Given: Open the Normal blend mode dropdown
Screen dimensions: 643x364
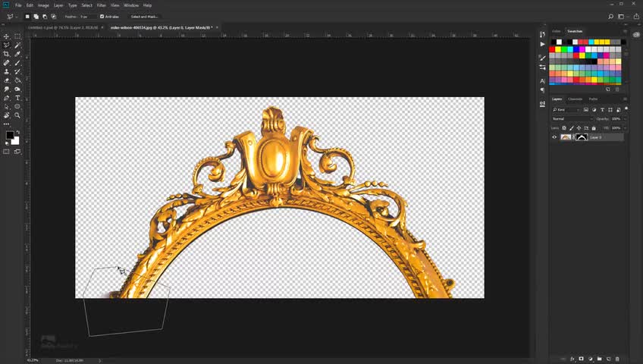Looking at the screenshot, I should tap(572, 119).
